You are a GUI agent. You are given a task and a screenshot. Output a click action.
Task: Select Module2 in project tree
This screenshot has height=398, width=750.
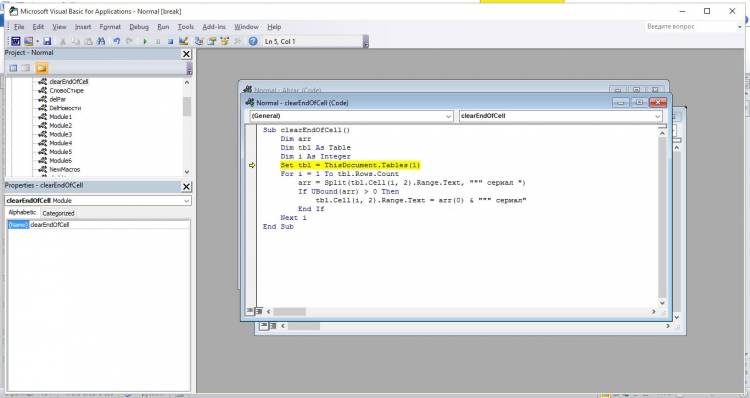click(x=60, y=125)
